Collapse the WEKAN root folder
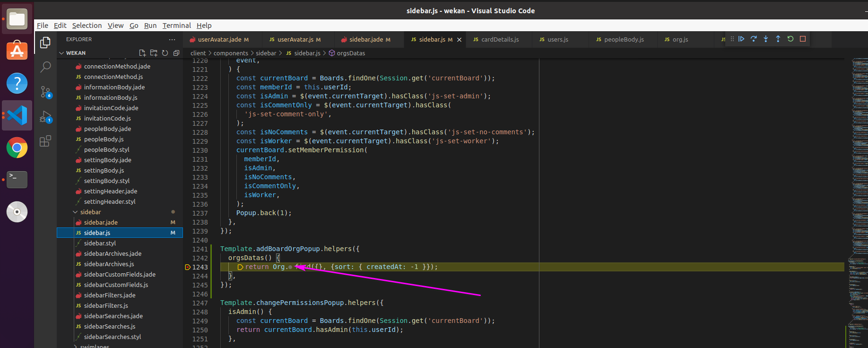868x348 pixels. coord(61,53)
